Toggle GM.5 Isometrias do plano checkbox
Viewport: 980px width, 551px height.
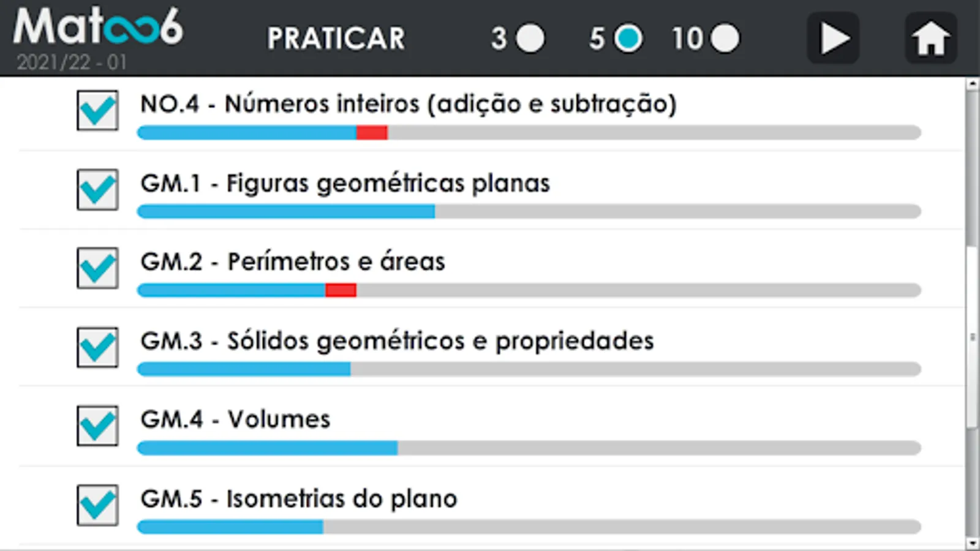[97, 505]
